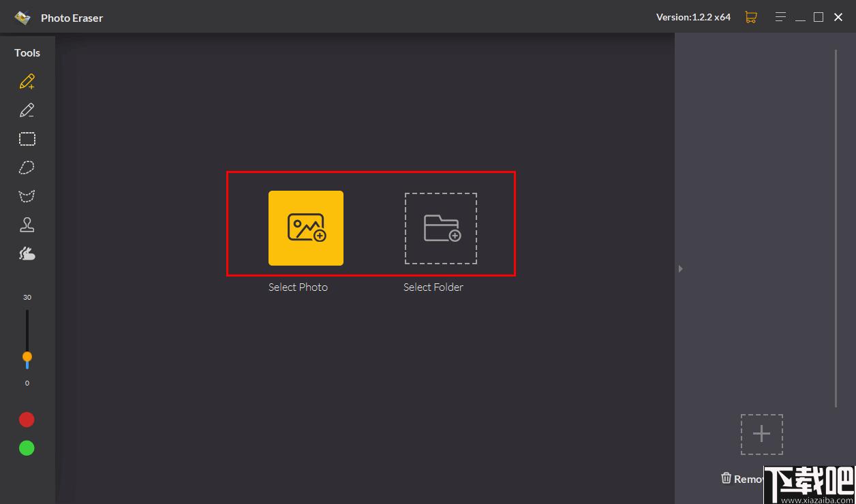Open the title bar menu icon
Screen dimensions: 856x504
point(781,17)
